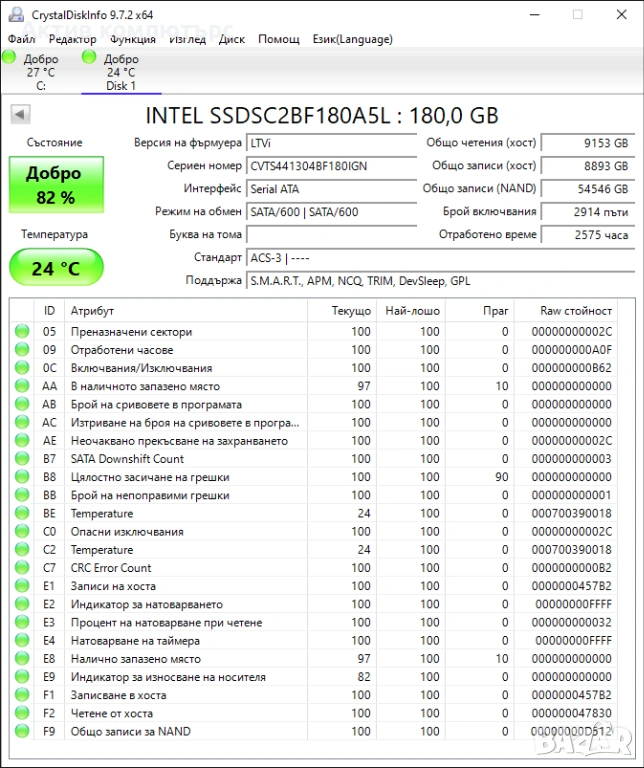Select the Disk 1 status icon

(89, 57)
